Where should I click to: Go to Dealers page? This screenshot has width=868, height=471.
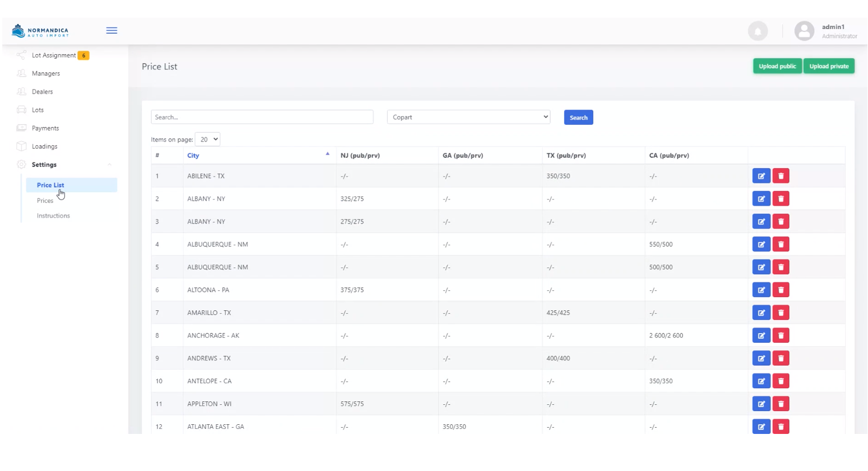(42, 92)
